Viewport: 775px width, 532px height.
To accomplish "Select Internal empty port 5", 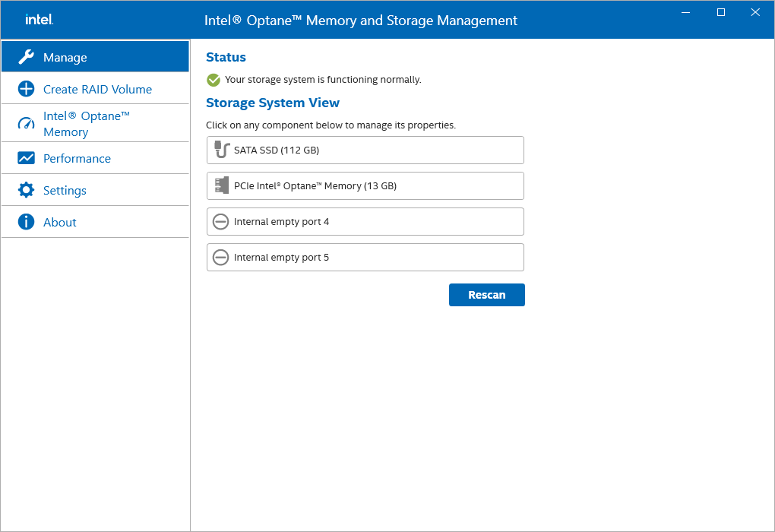I will [365, 257].
